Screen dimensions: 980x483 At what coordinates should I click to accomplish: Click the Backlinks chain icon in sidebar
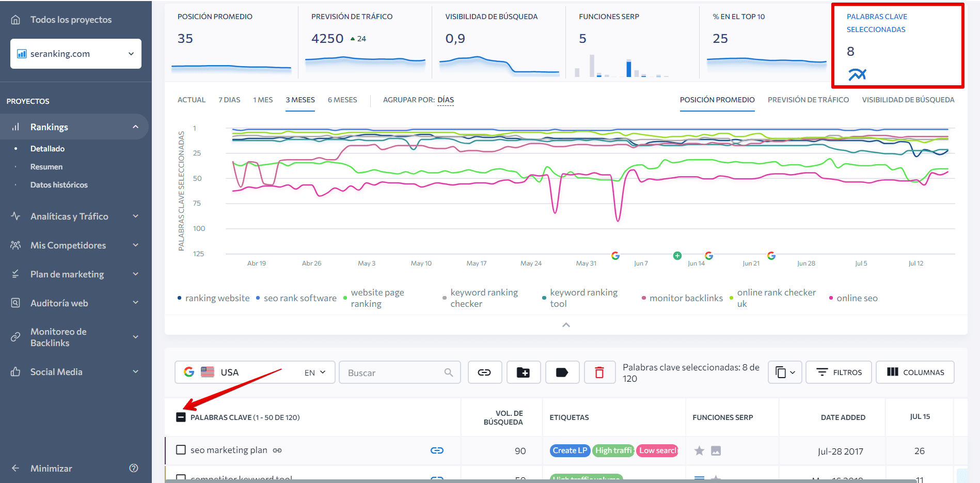(15, 337)
